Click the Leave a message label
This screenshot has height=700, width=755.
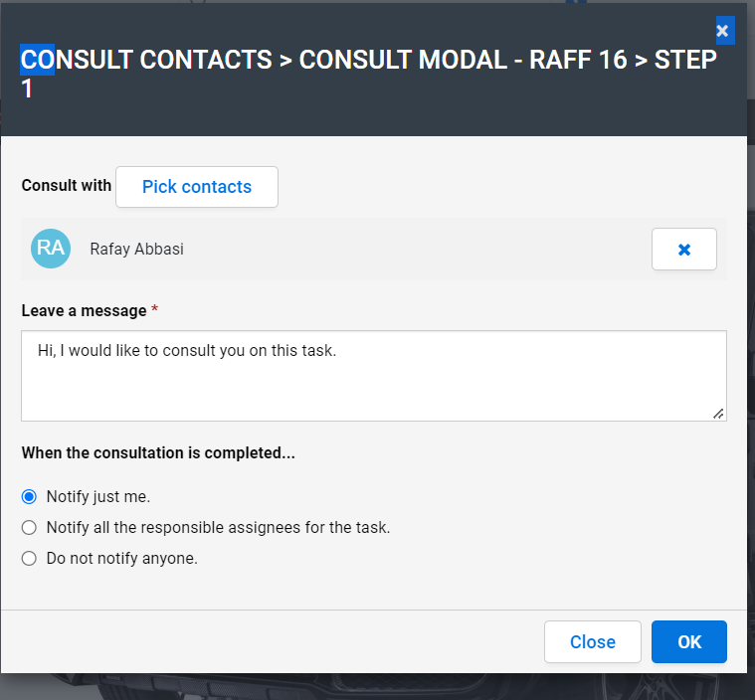click(84, 310)
